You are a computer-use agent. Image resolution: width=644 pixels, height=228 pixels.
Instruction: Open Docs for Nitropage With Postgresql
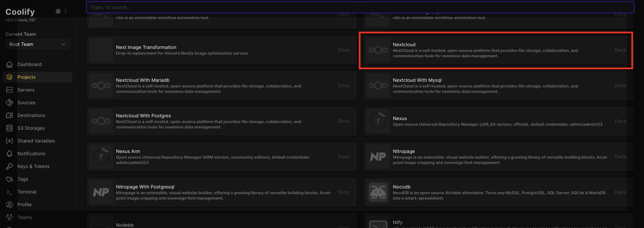pyautogui.click(x=344, y=192)
